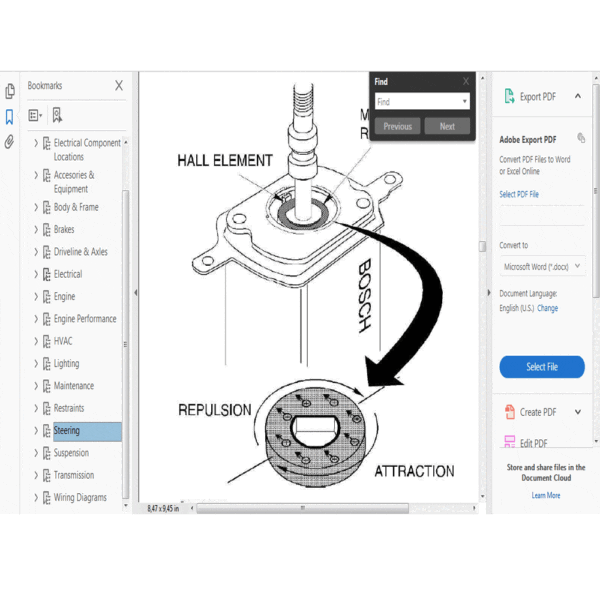Click the blue Select File button

(x=542, y=367)
